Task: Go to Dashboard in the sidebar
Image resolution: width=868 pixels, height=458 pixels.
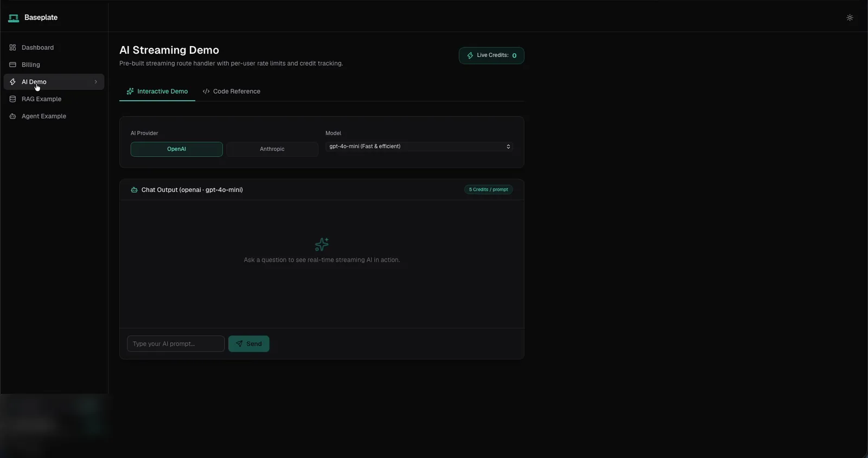Action: [x=54, y=48]
